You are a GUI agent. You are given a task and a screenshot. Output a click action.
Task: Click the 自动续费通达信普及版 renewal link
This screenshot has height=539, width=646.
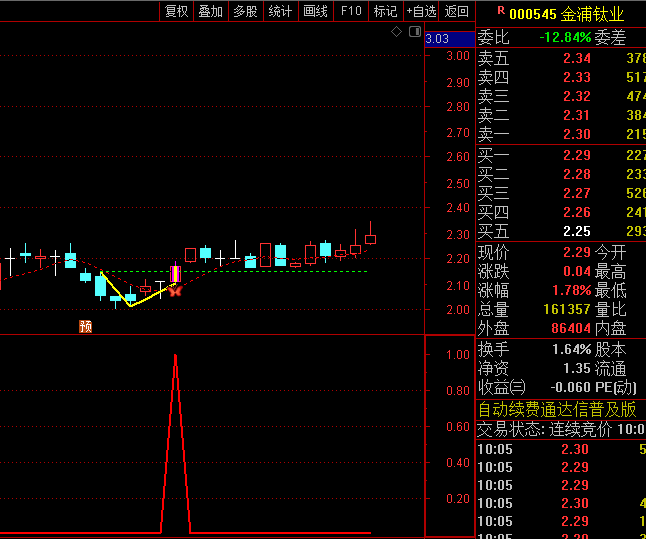pos(556,409)
